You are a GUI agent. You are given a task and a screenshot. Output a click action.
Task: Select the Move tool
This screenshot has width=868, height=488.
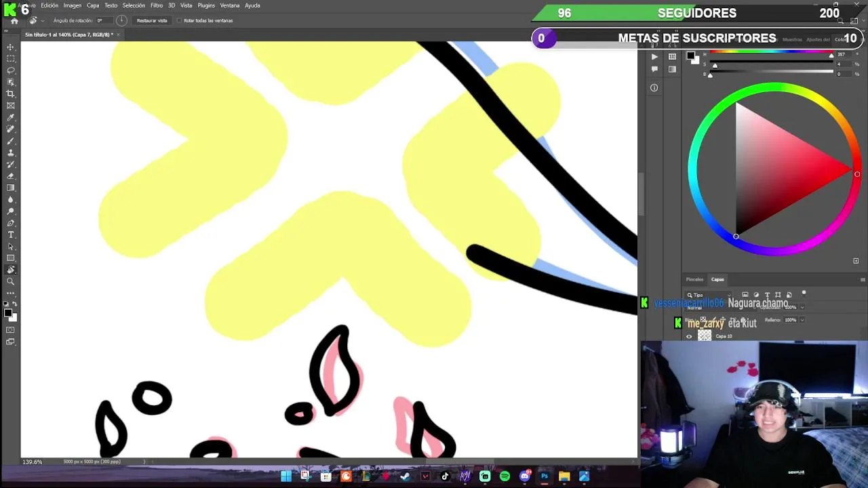pyautogui.click(x=11, y=47)
